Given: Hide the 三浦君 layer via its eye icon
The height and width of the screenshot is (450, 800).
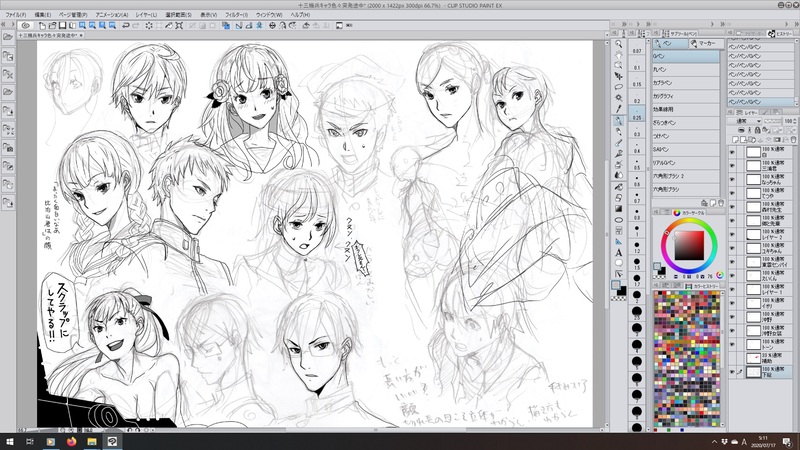Looking at the screenshot, I should 733,166.
